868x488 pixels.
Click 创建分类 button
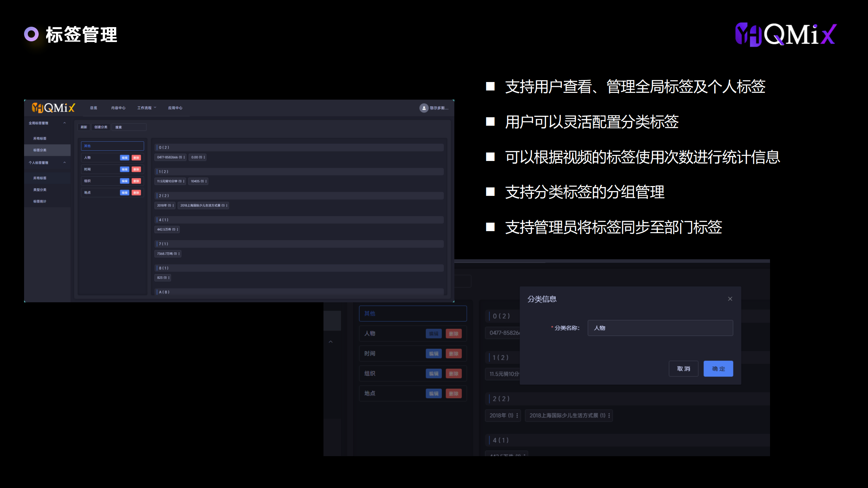pyautogui.click(x=101, y=127)
